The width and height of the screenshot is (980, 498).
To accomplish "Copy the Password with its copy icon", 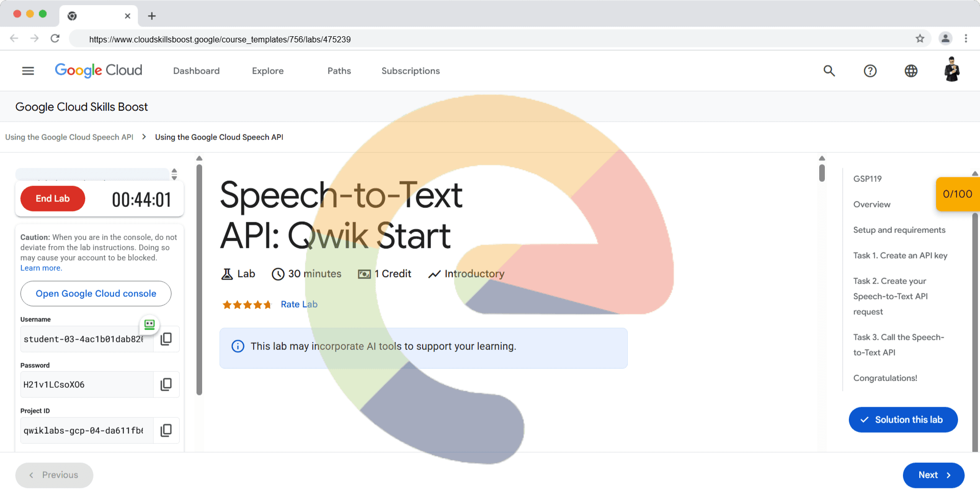I will 166,385.
